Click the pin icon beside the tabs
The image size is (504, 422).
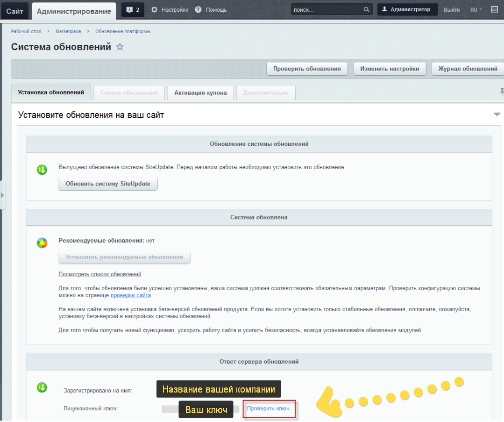pyautogui.click(x=502, y=92)
